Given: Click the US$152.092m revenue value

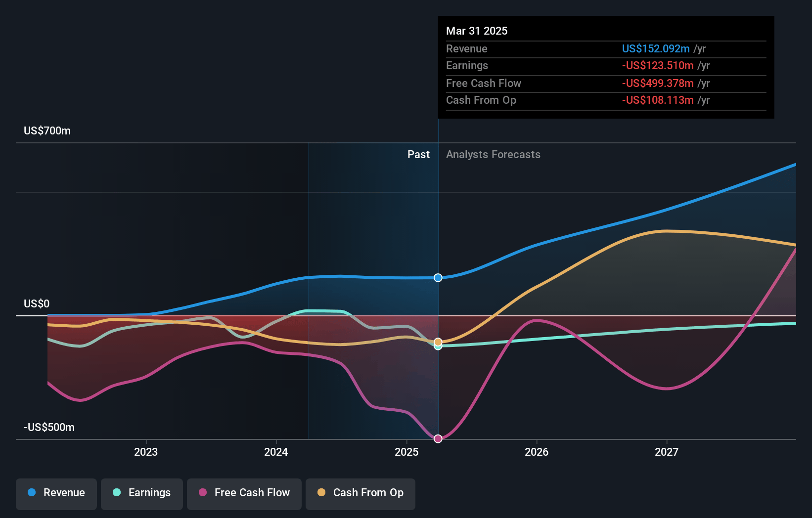Looking at the screenshot, I should [x=656, y=48].
